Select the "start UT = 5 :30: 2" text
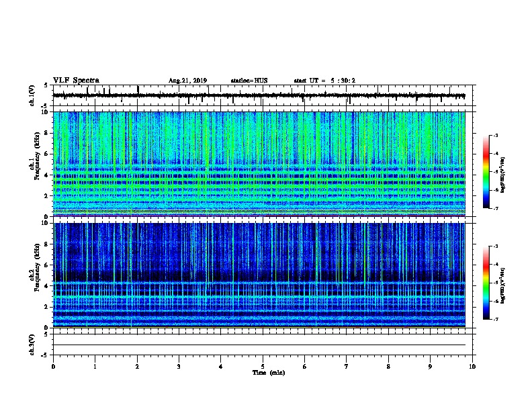532x411 pixels. click(324, 81)
